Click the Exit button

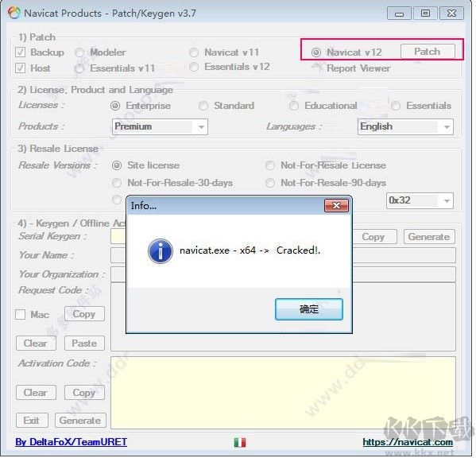32,421
